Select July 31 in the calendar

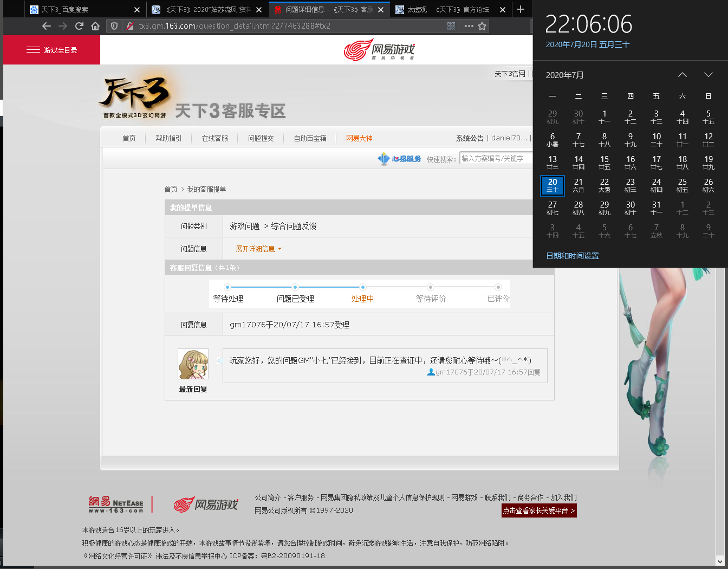656,208
